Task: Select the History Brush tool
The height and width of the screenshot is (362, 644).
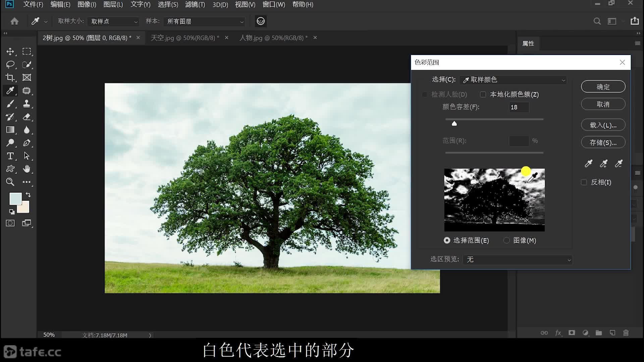Action: point(10,117)
